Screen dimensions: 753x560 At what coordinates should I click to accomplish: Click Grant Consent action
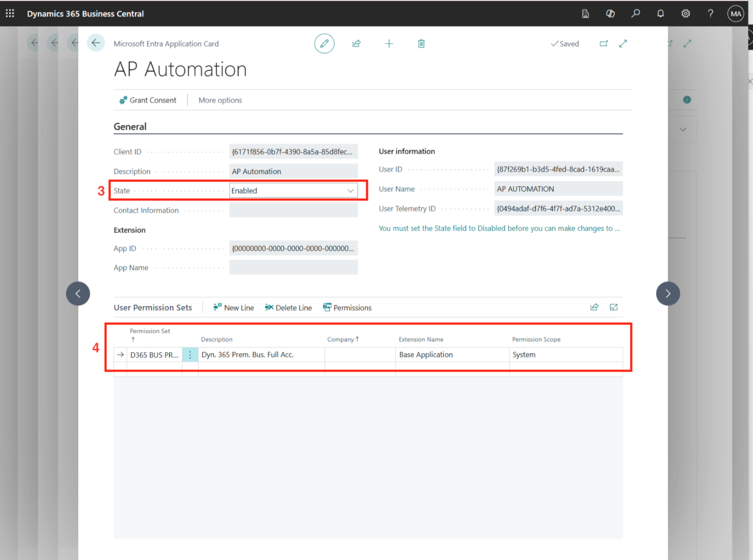coord(148,100)
